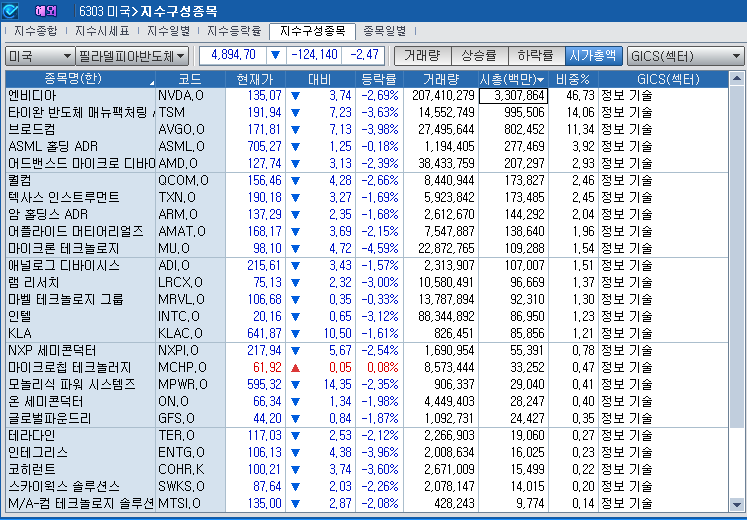Click the 종목명(한) column header

pyautogui.click(x=80, y=79)
